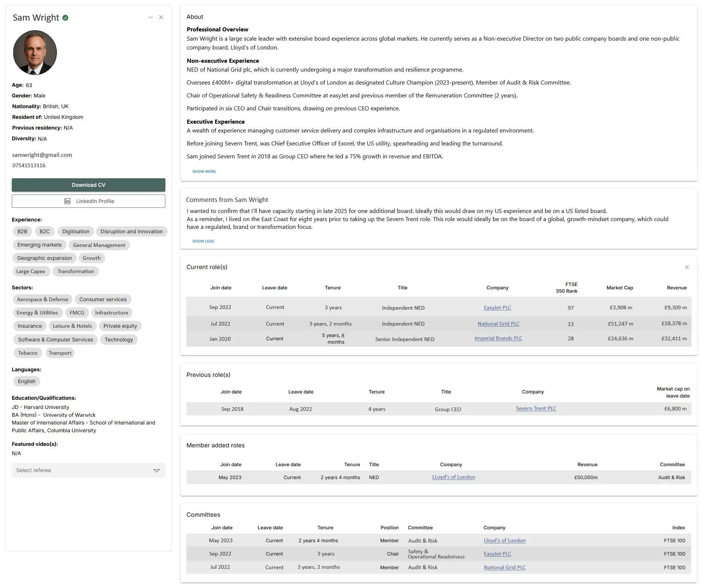
Task: Minimize the Sam Wright profile card
Action: tap(151, 17)
